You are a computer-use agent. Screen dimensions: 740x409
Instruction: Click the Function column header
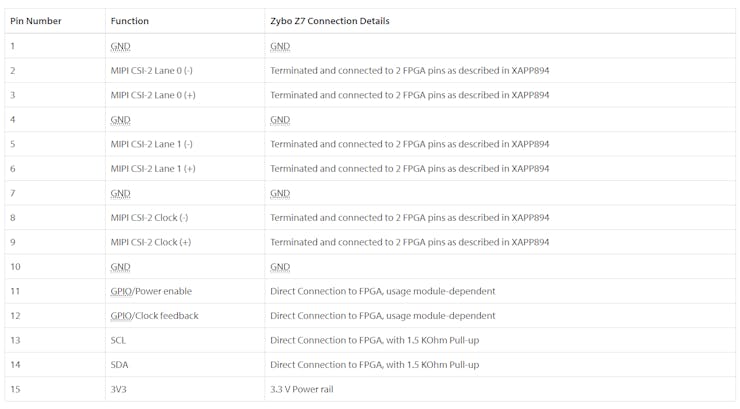130,21
